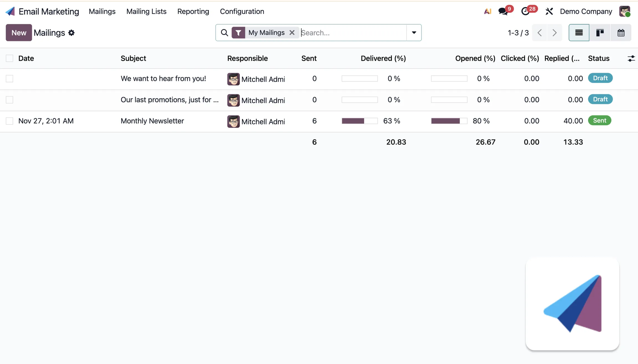
Task: Sort by Delivered (%) column header
Action: click(x=383, y=58)
